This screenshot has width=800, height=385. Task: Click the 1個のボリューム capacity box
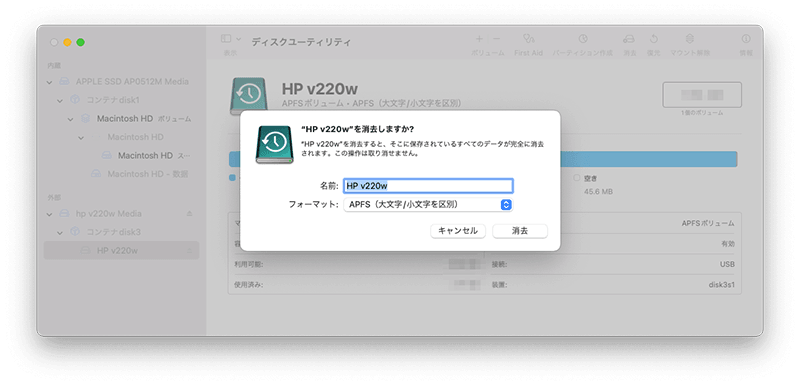coord(702,95)
